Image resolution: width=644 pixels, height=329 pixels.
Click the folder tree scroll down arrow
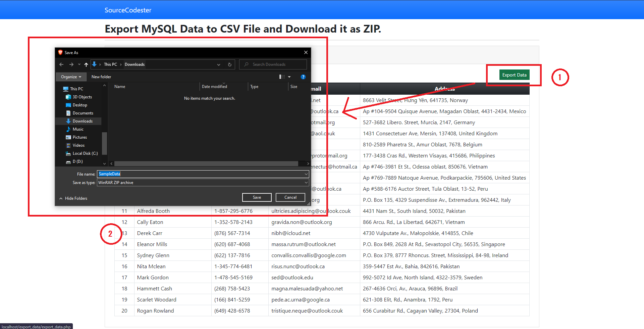[x=104, y=164]
